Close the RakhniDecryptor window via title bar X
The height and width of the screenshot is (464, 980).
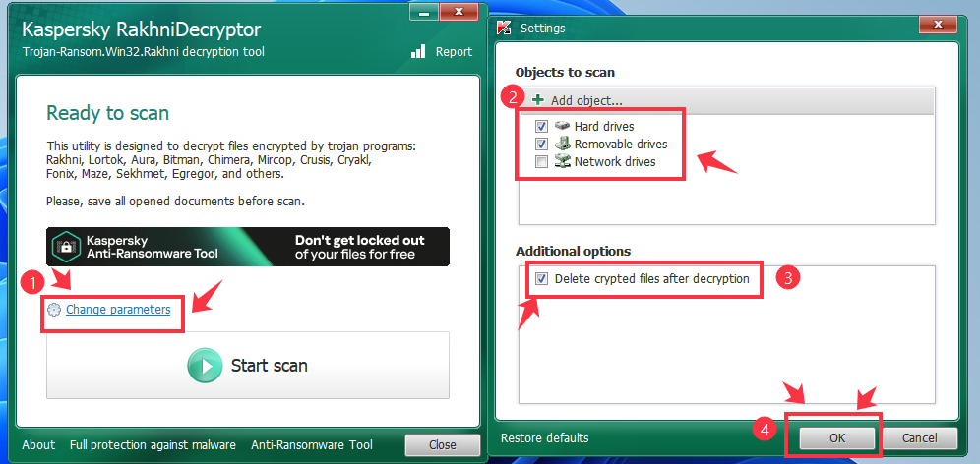(x=459, y=12)
